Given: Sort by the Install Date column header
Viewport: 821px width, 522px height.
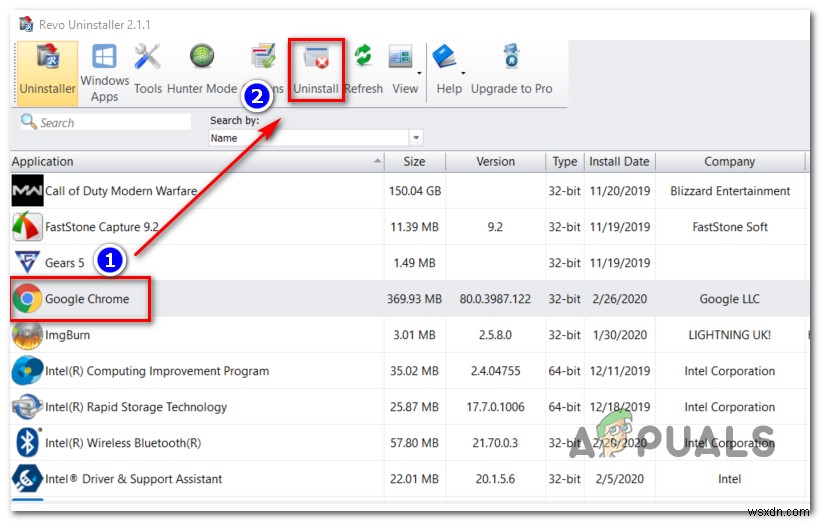Looking at the screenshot, I should coord(619,162).
